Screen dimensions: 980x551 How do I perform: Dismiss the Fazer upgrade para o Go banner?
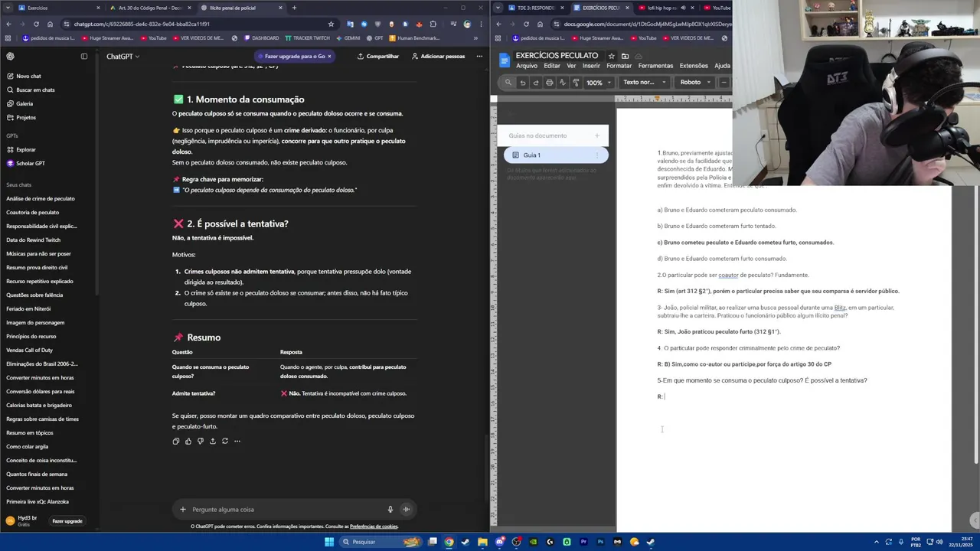329,56
